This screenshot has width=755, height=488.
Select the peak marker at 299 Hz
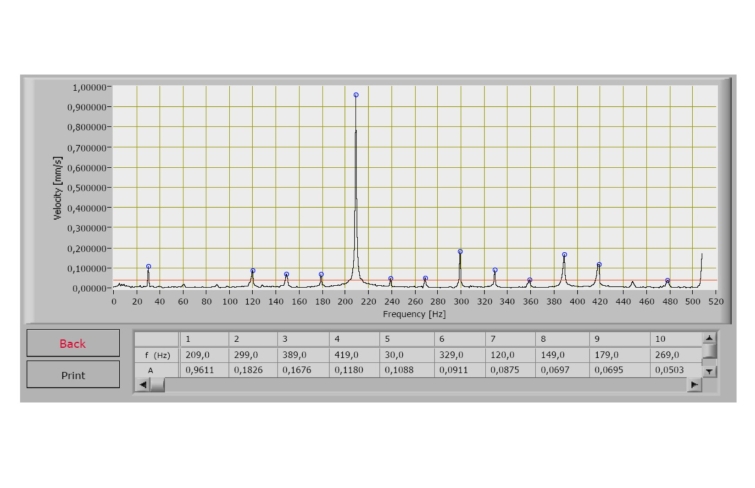click(x=460, y=251)
